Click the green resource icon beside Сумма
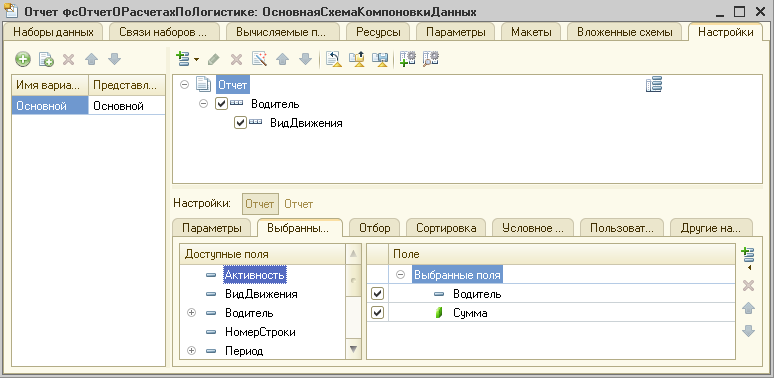Viewport: 774px width, 378px height. coord(438,313)
